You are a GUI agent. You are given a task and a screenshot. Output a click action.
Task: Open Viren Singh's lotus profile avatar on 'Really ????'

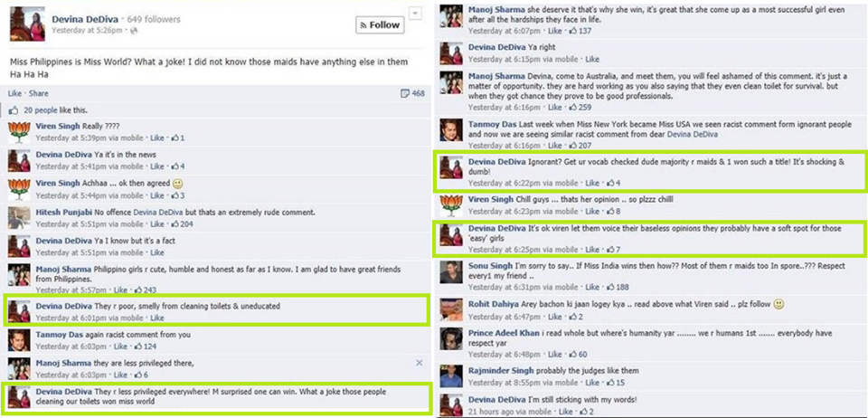[x=19, y=132]
